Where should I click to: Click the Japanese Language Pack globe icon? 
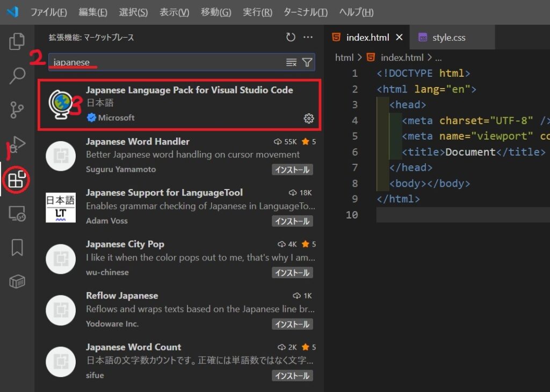tap(61, 104)
